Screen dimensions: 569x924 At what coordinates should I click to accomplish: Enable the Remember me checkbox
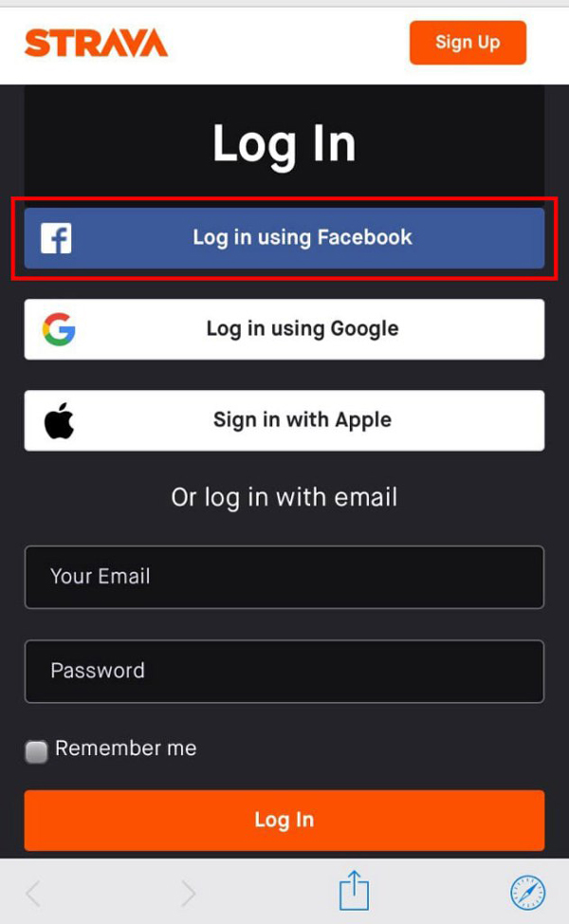(36, 751)
